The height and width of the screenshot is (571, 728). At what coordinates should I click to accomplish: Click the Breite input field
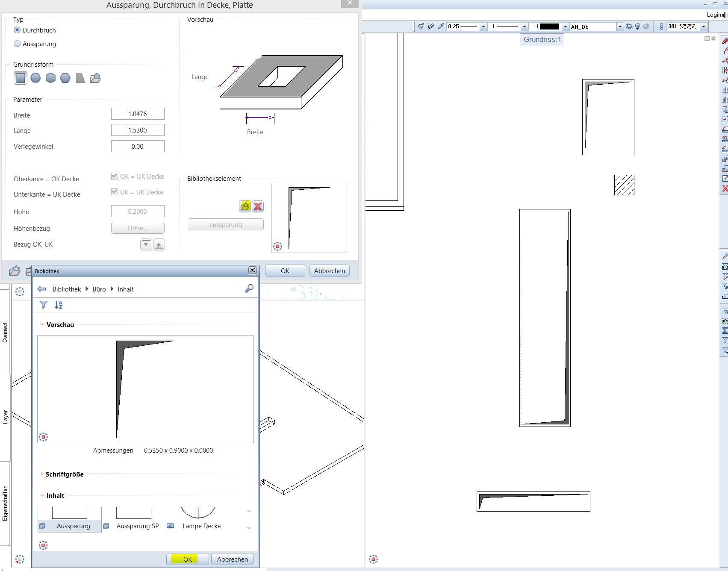[x=138, y=114]
